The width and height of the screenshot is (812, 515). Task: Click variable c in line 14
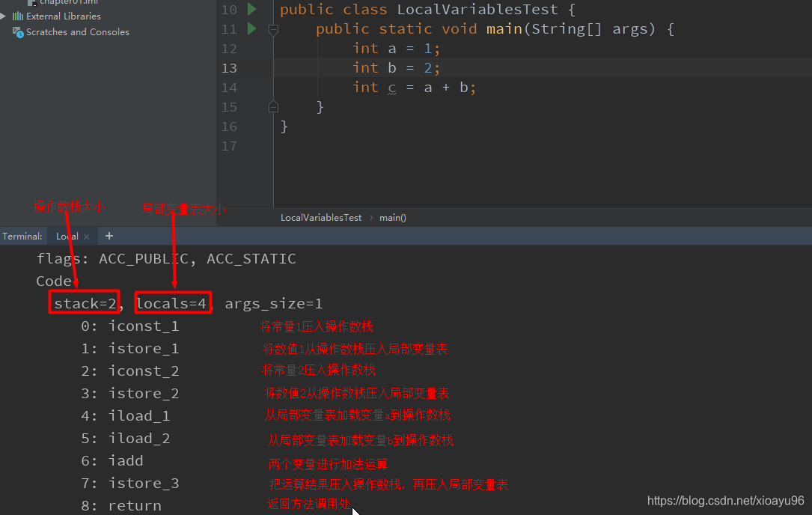(x=392, y=88)
